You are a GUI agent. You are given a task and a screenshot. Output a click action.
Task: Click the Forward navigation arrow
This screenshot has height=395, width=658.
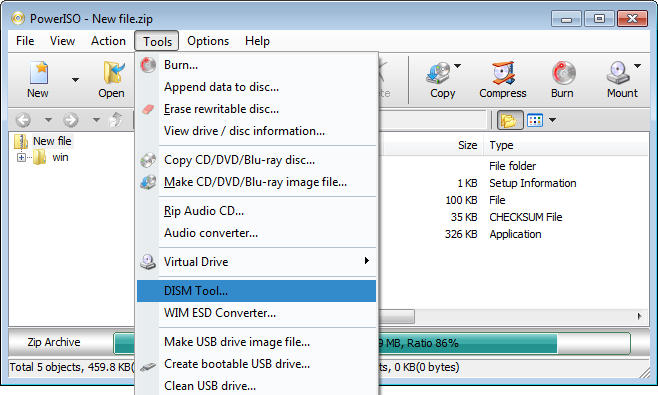pos(71,120)
